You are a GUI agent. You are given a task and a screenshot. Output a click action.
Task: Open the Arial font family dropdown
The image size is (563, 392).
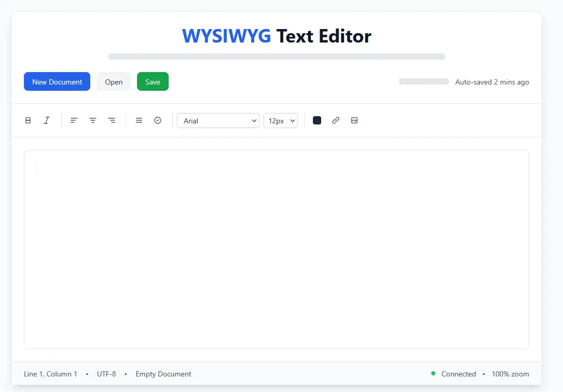pyautogui.click(x=218, y=120)
